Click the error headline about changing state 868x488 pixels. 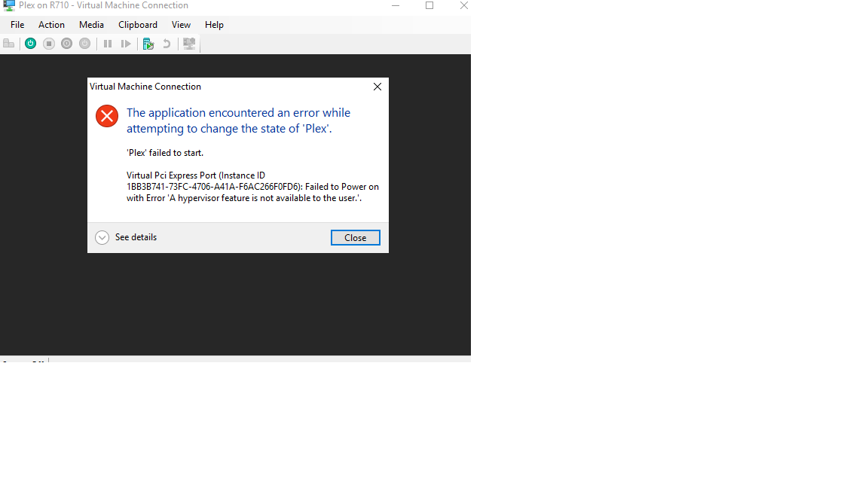[239, 120]
